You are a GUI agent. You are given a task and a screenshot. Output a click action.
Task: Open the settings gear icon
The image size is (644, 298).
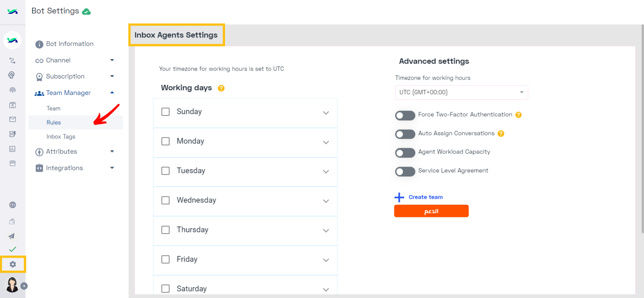click(x=13, y=264)
